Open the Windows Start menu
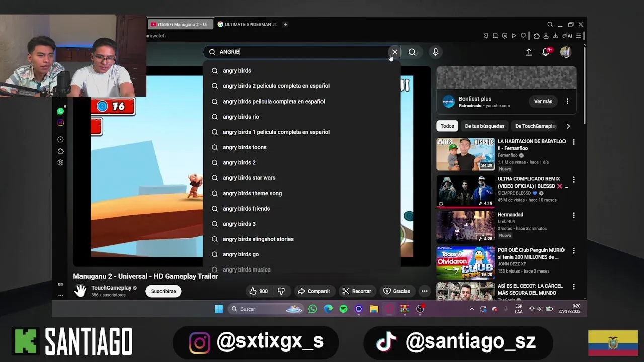Screen dimensions: 644x362 coord(219,309)
